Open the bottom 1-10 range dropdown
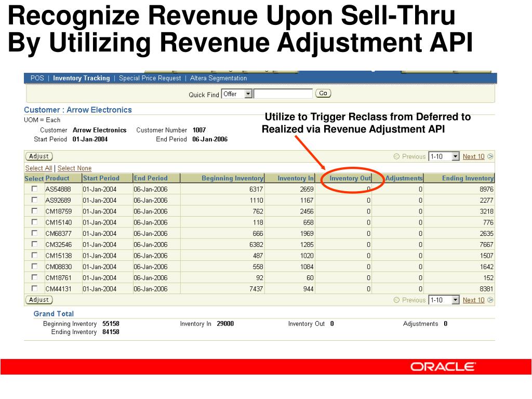 point(444,300)
